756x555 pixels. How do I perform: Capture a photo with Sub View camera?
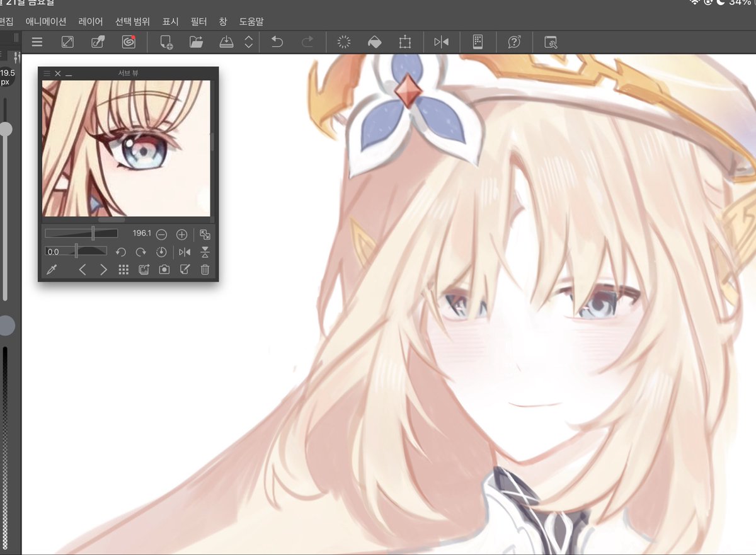coord(164,270)
